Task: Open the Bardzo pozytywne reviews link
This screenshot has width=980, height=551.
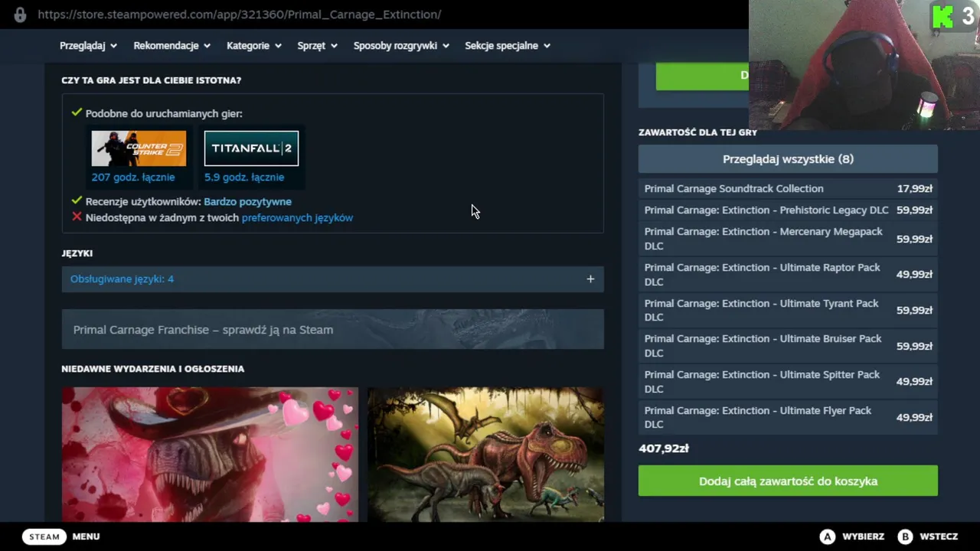Action: point(247,201)
